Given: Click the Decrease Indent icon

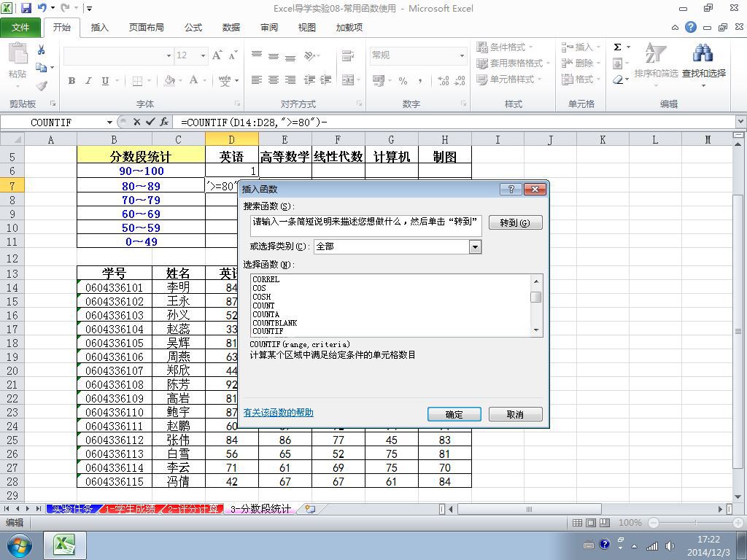Looking at the screenshot, I should click(x=309, y=80).
